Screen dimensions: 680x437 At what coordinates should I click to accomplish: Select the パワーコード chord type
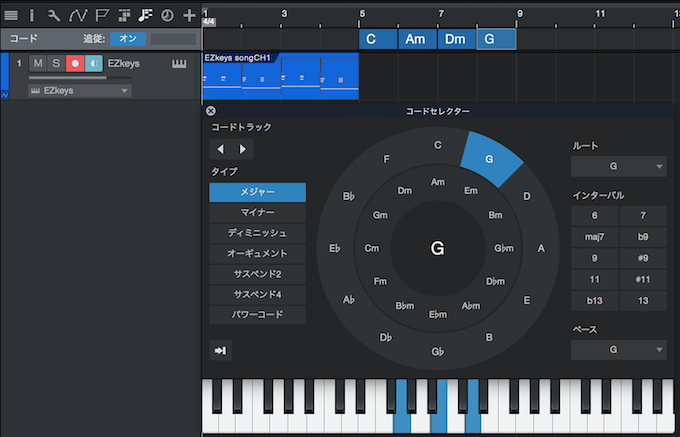258,315
